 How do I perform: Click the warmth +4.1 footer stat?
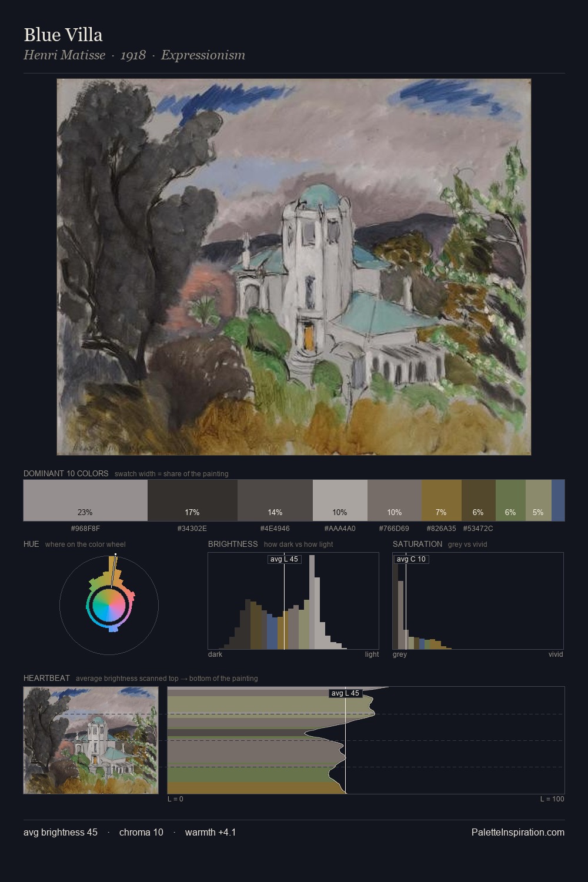point(211,832)
